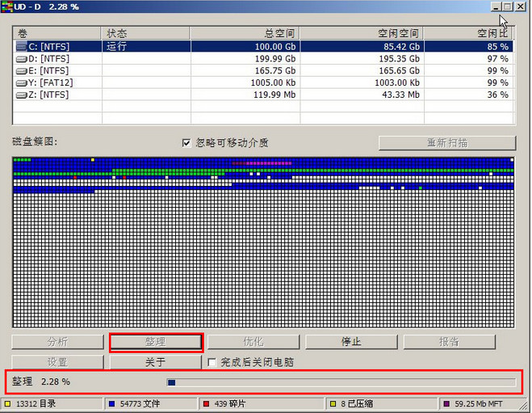Viewport: 532px width, 413px height.
Task: Click the C: drive icon in the volume list
Action: 22,46
